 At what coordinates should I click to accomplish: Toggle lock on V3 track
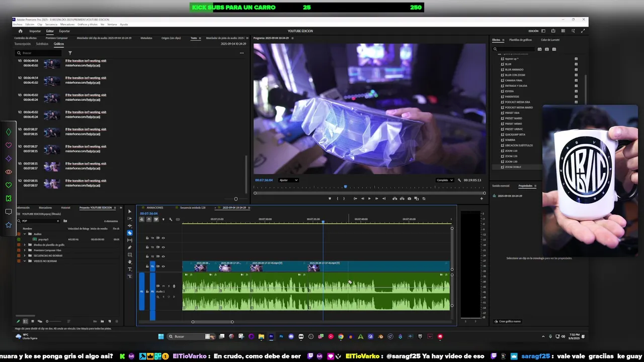tap(147, 247)
